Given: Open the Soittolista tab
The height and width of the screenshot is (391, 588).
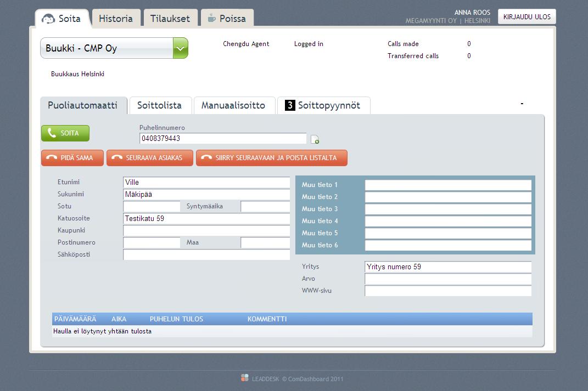Looking at the screenshot, I should [x=160, y=105].
